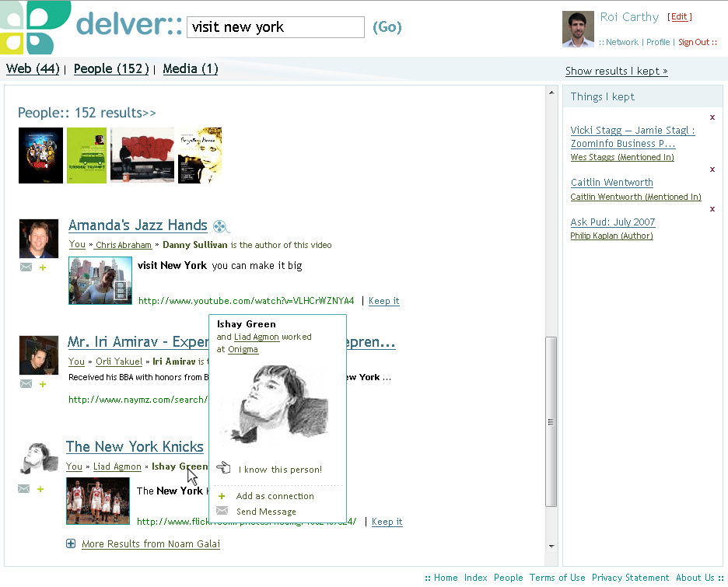This screenshot has height=587, width=728.
Task: Click the film reel icon beside Amanda's Jazz Hands
Action: click(220, 226)
